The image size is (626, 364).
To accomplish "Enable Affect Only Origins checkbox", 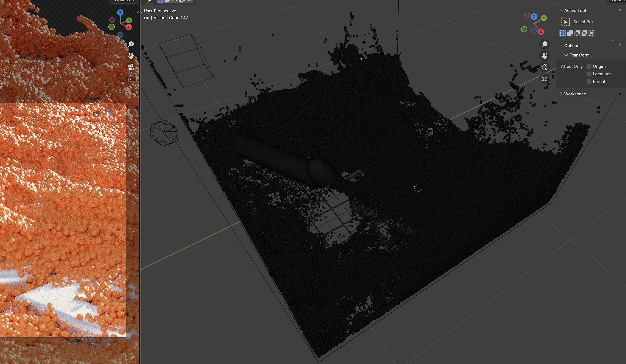I will pyautogui.click(x=589, y=66).
